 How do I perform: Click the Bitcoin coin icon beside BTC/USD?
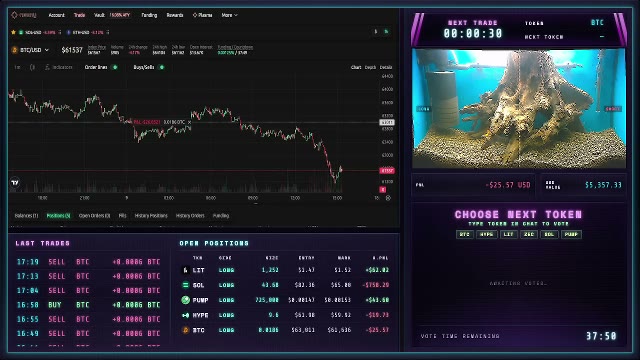pos(15,50)
